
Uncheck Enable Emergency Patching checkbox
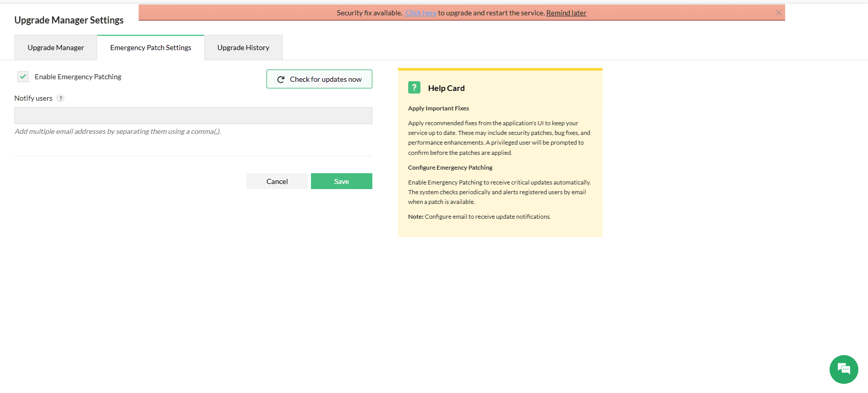pos(23,77)
